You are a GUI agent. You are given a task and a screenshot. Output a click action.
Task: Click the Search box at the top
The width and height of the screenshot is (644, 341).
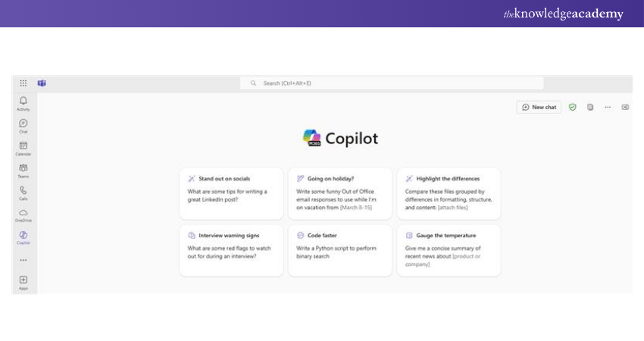coord(392,83)
